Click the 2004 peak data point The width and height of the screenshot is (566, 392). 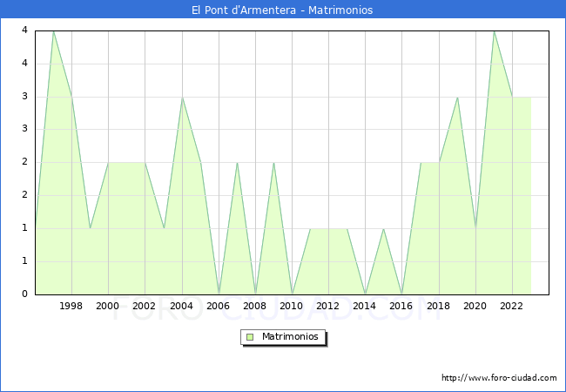point(182,97)
